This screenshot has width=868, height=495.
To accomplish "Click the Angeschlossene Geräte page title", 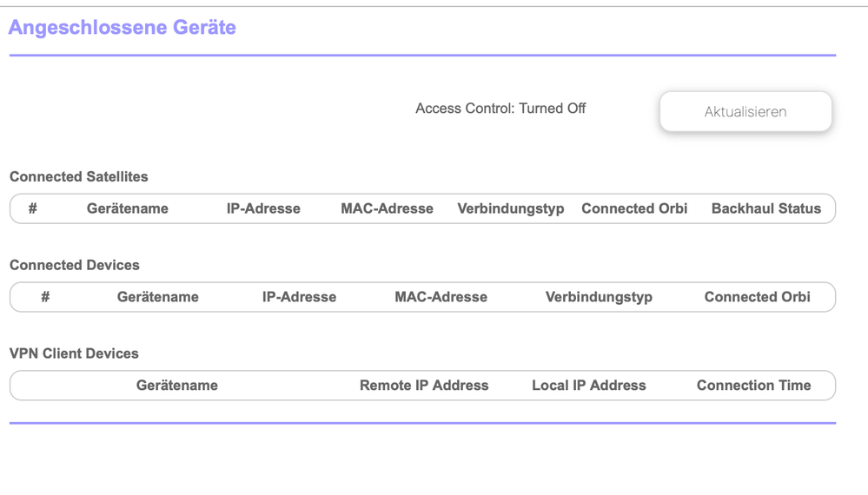I will [x=123, y=28].
